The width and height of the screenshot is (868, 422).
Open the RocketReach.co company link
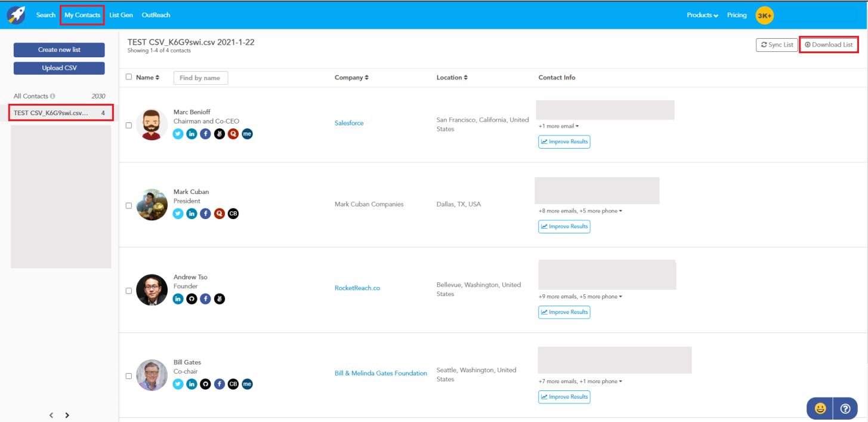[x=357, y=288]
